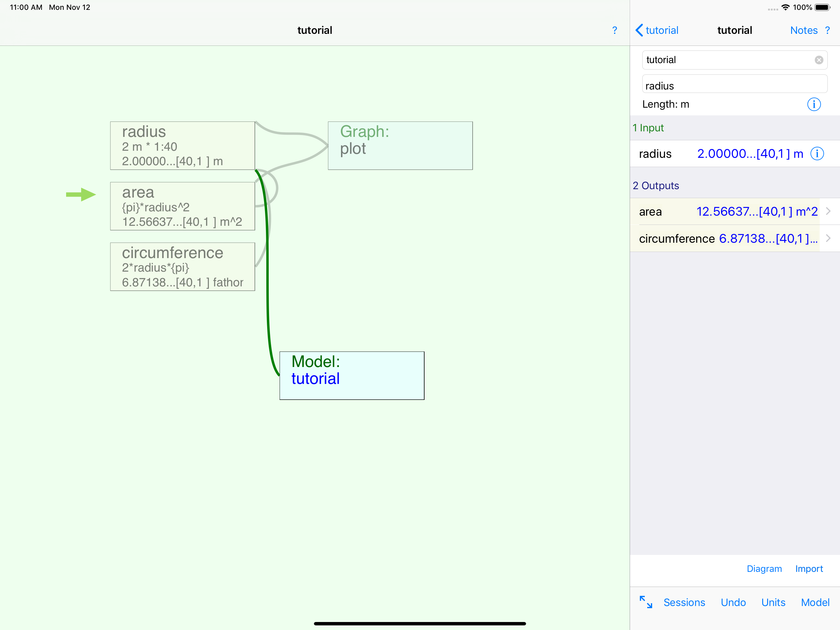Tap Undo in the bottom bar
The width and height of the screenshot is (840, 630).
pyautogui.click(x=733, y=602)
